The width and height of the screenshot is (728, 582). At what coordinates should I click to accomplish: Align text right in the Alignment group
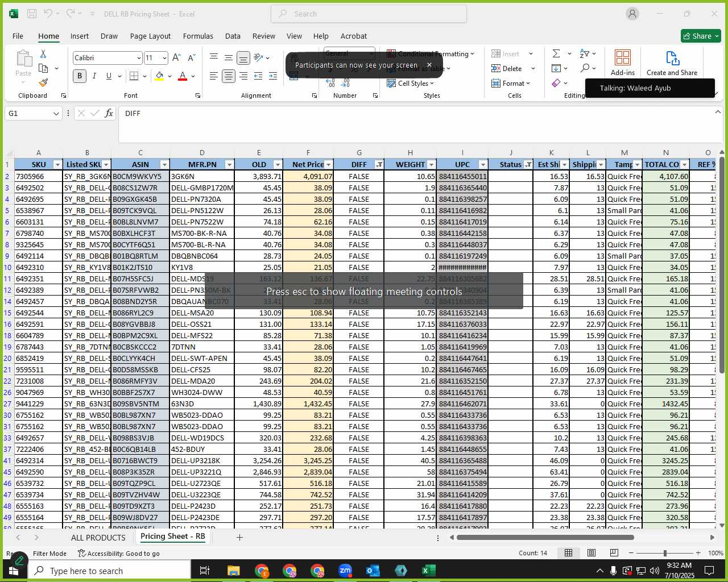click(x=243, y=76)
